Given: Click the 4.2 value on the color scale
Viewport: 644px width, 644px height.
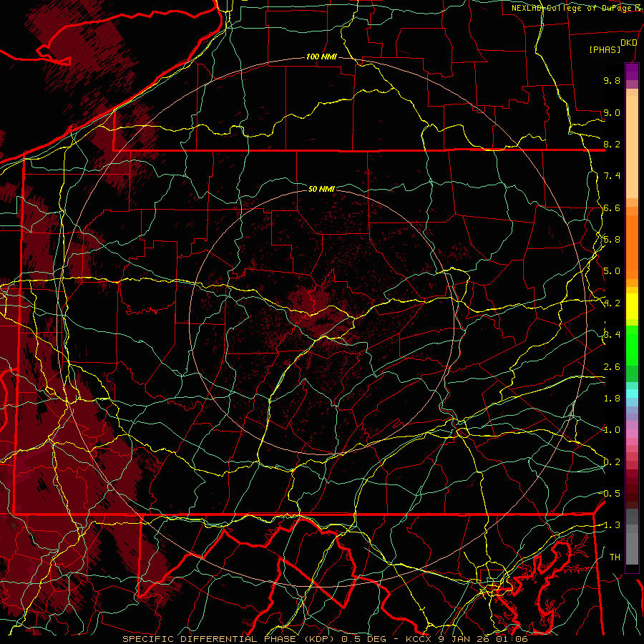Looking at the screenshot, I should [612, 303].
